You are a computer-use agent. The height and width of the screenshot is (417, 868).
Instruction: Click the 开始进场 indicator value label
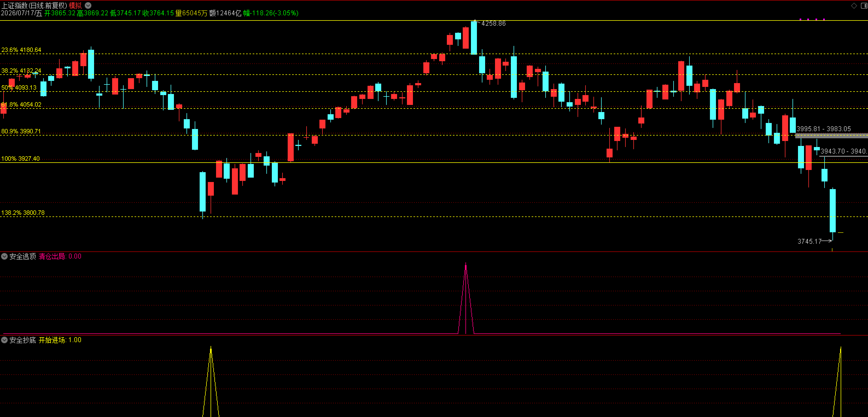pos(60,340)
